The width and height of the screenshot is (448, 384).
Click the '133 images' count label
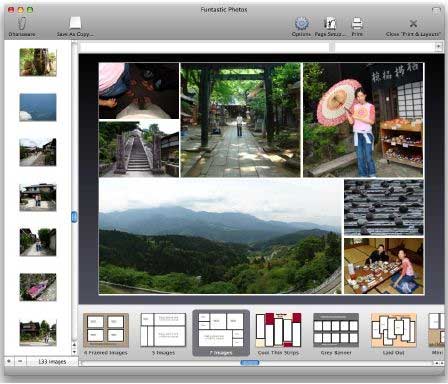[52, 362]
